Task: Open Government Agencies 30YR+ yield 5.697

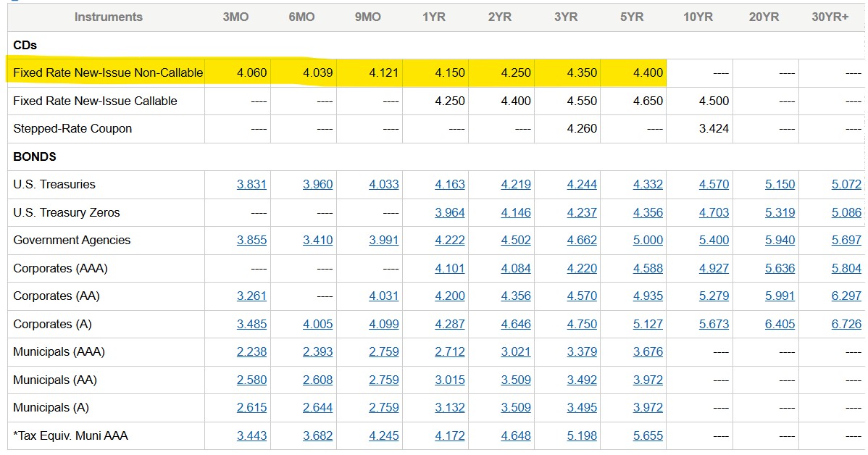Action: click(846, 241)
